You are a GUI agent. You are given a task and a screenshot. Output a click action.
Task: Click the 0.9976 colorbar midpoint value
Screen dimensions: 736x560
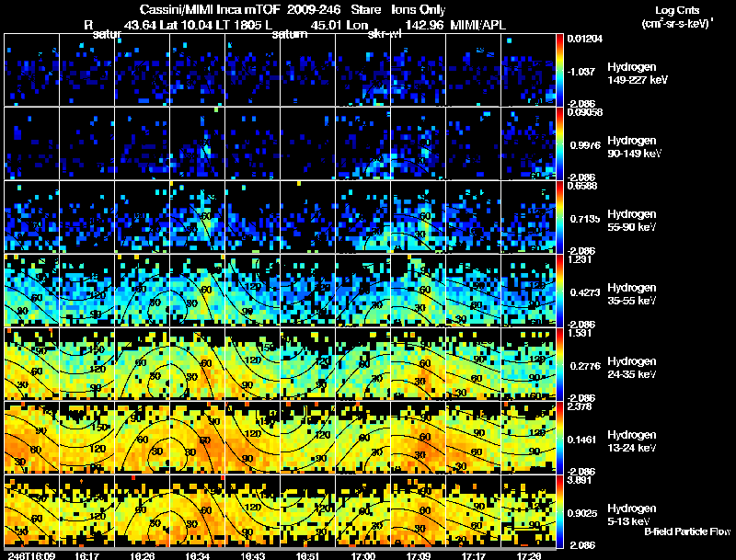coord(585,145)
